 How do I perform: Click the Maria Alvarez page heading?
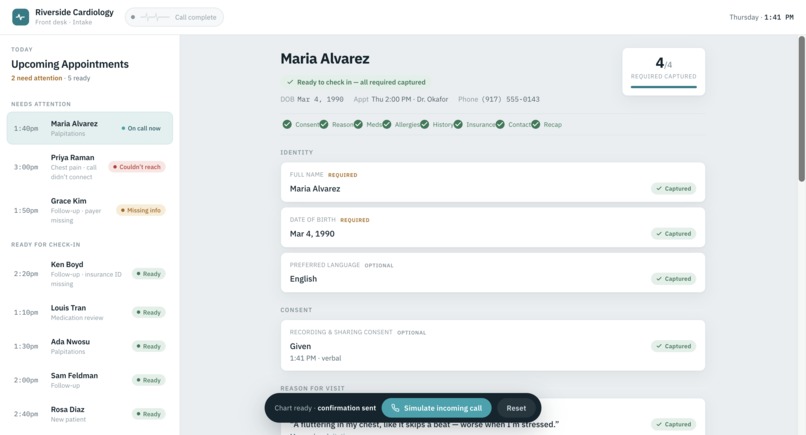[x=325, y=59]
